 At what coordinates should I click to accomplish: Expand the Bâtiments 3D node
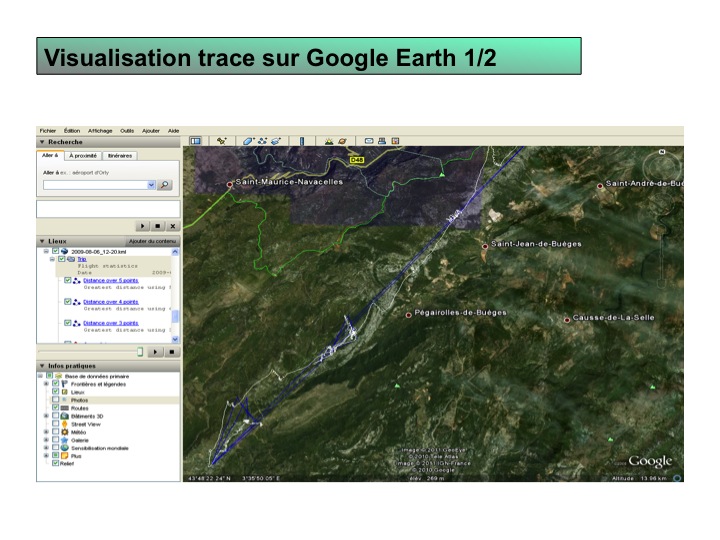[46, 416]
